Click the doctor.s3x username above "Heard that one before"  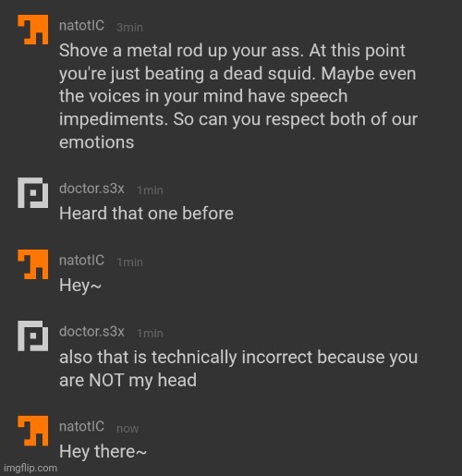91,189
